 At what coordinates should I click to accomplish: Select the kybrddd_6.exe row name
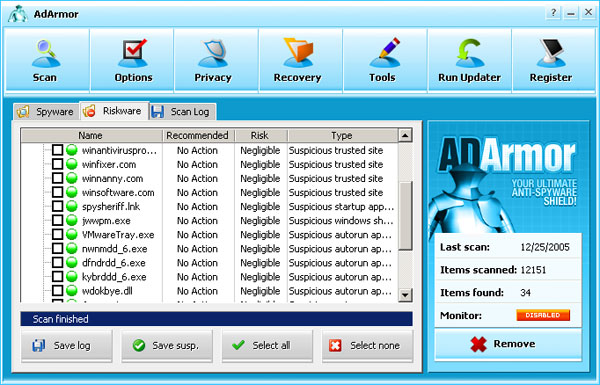(x=114, y=277)
